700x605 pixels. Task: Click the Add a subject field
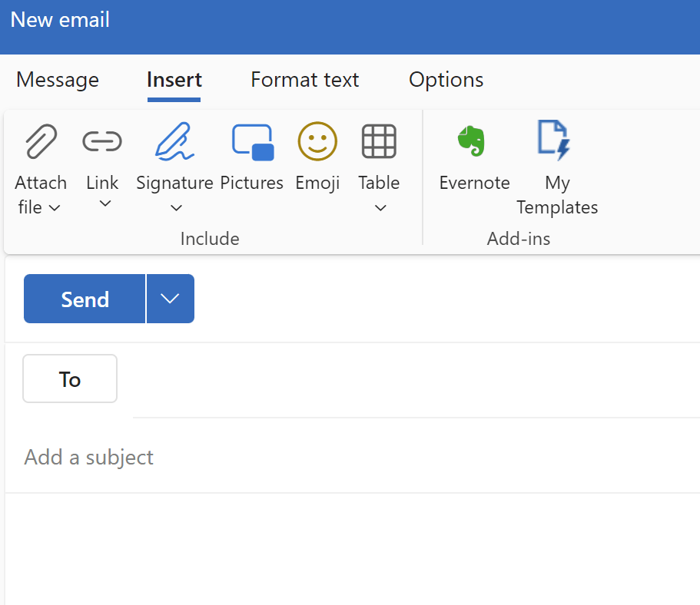pos(353,458)
